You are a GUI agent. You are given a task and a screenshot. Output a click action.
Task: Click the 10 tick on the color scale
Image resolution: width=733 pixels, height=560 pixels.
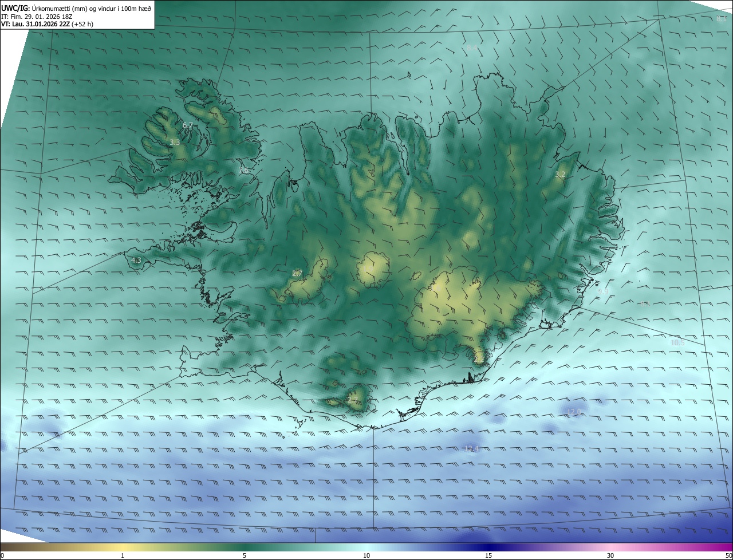click(366, 555)
